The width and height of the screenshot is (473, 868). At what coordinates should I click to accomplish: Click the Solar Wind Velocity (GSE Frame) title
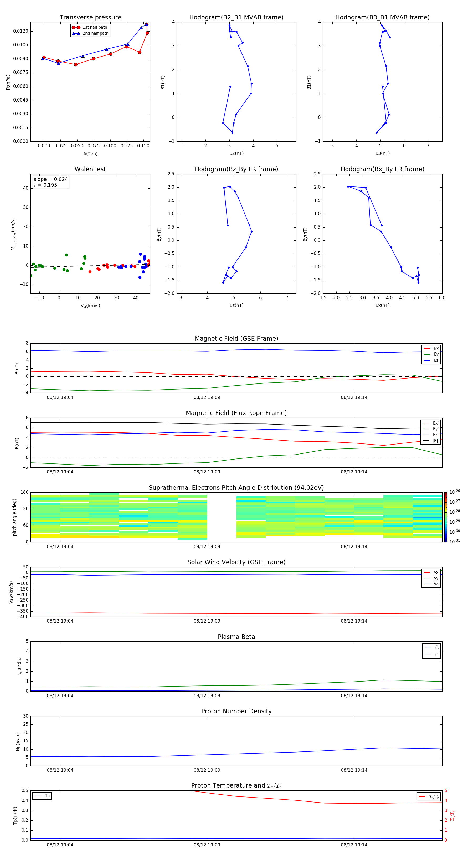(x=236, y=562)
